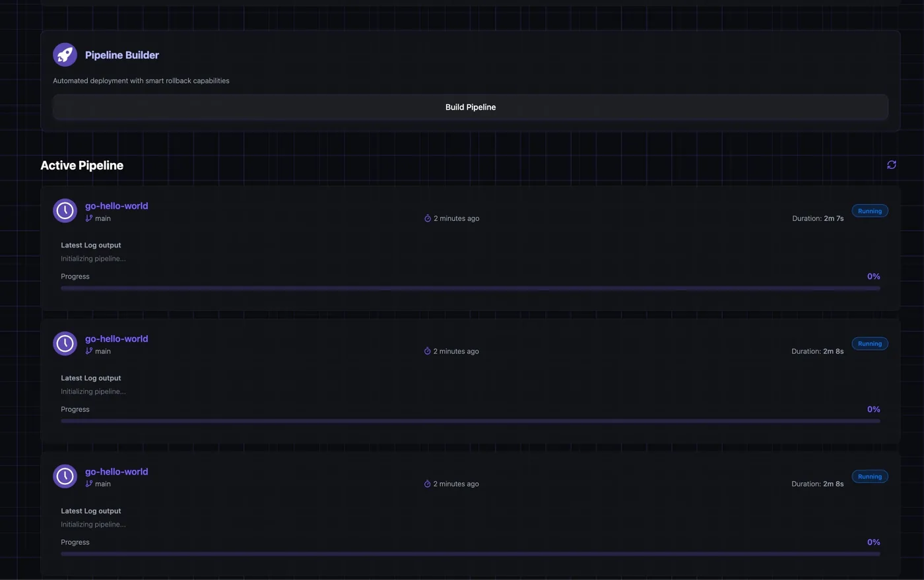Click the clock icon of the 2m 7s pipeline
Viewport: 924px width, 580px height.
pyautogui.click(x=65, y=210)
